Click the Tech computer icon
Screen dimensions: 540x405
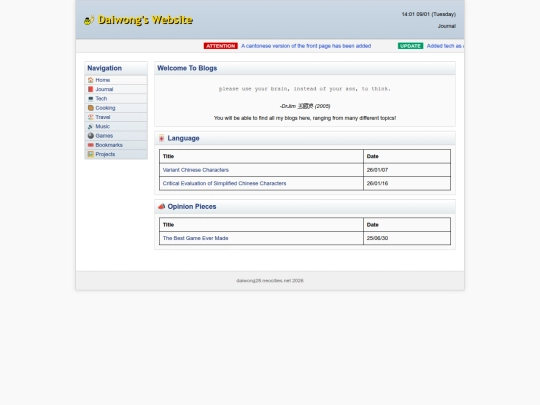91,98
